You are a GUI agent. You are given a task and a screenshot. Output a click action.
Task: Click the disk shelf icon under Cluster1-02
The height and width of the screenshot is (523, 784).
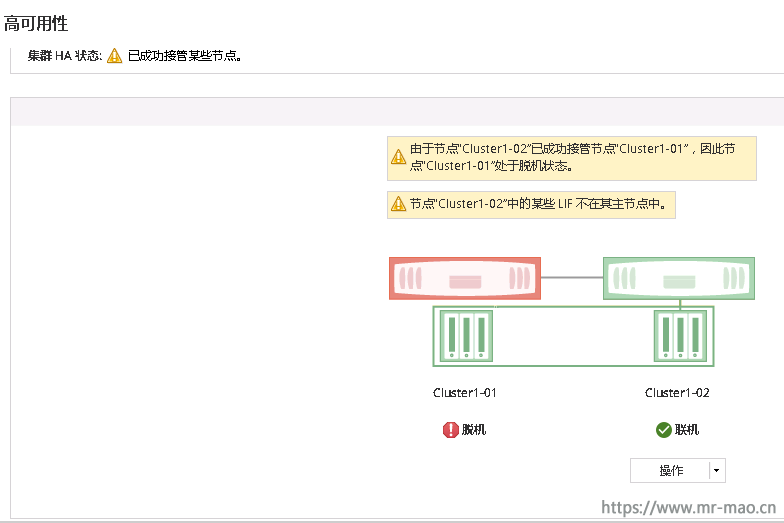pos(680,336)
